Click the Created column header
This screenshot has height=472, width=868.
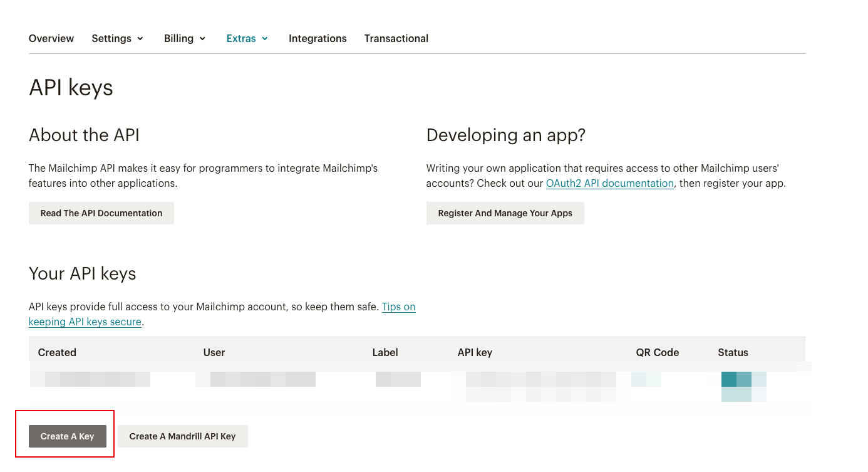tap(57, 352)
